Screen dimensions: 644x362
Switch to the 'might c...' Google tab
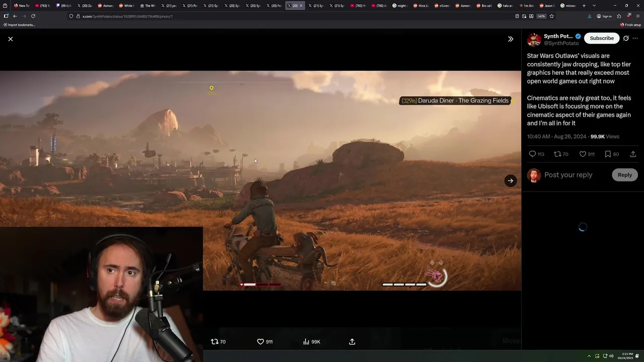coord(400,6)
